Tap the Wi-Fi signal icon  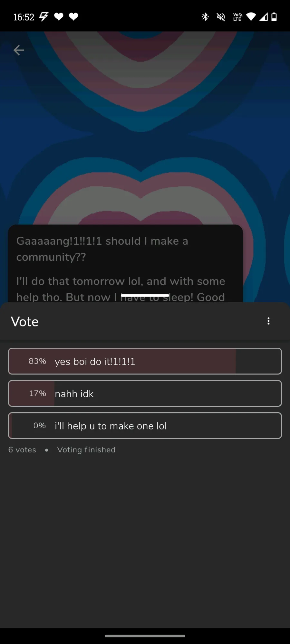251,17
